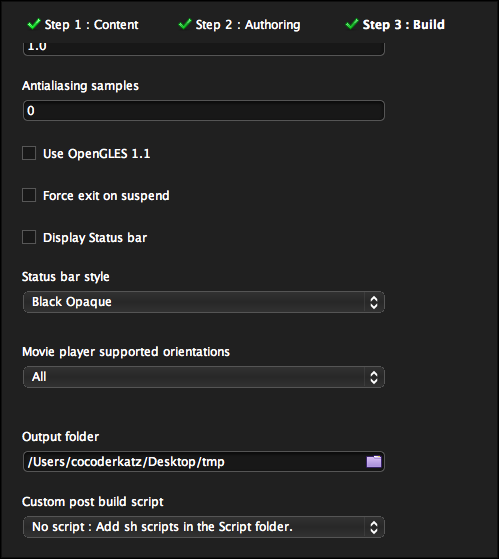The width and height of the screenshot is (499, 559).
Task: Click stepper arrows on Black Opaque dropdown
Action: (374, 302)
